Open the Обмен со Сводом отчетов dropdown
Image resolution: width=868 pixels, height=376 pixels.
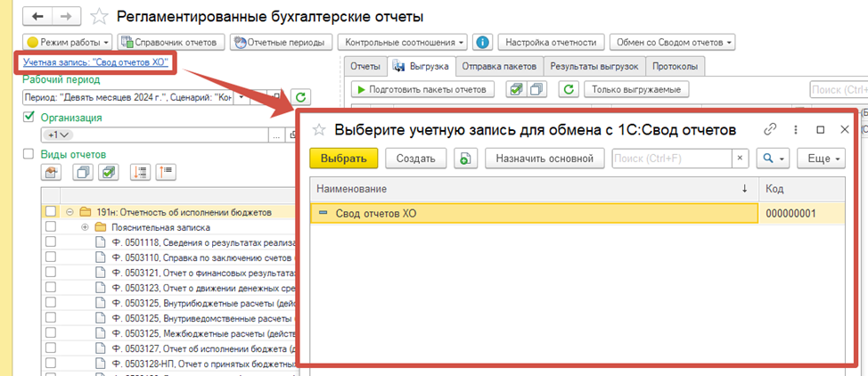(x=672, y=42)
